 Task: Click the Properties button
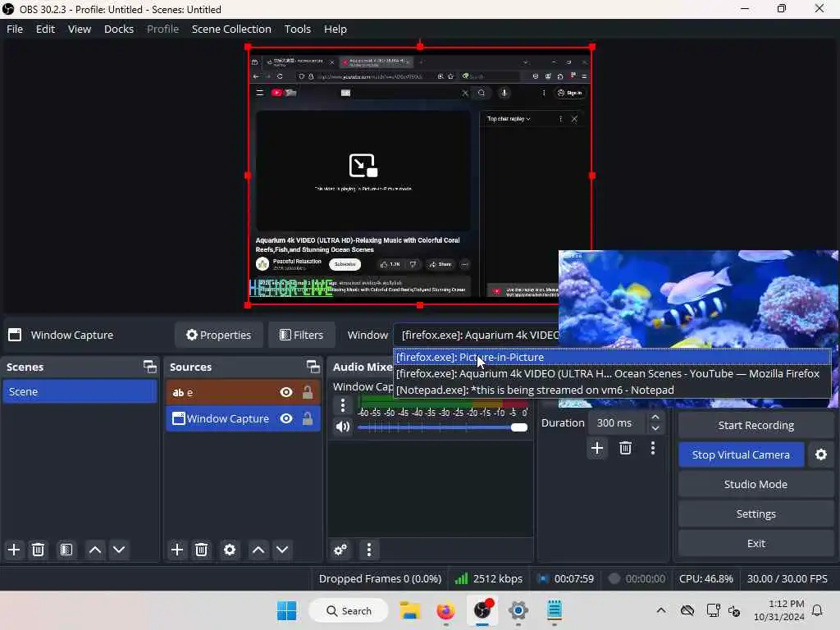tap(218, 335)
